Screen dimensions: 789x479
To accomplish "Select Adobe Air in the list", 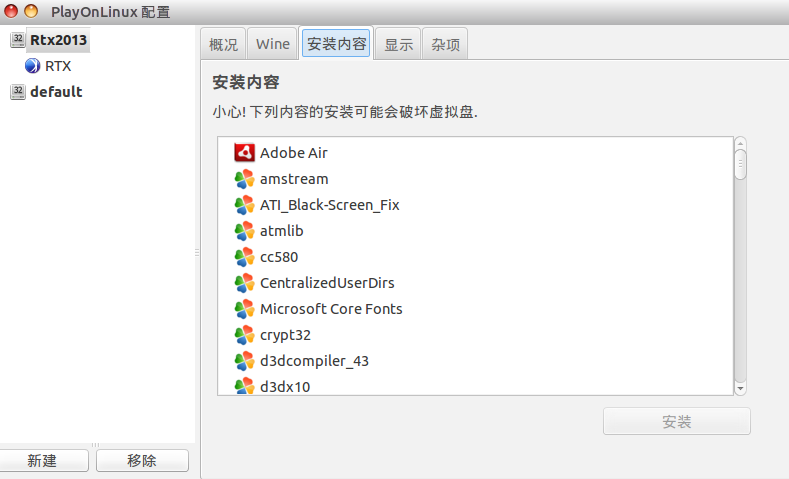I will [x=293, y=152].
